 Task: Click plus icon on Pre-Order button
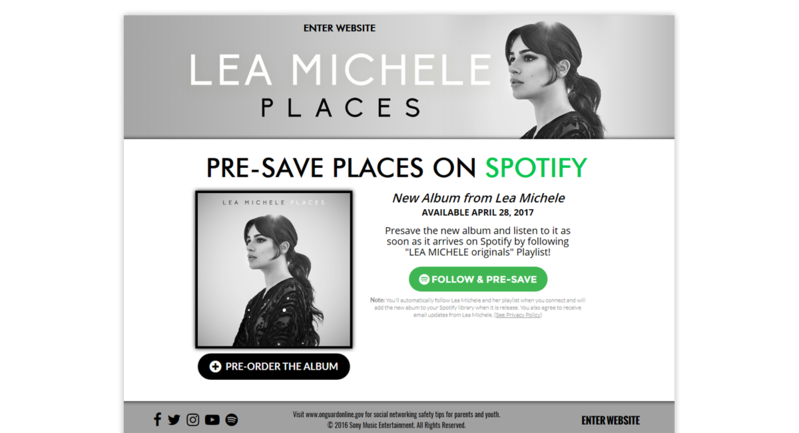[x=215, y=367]
